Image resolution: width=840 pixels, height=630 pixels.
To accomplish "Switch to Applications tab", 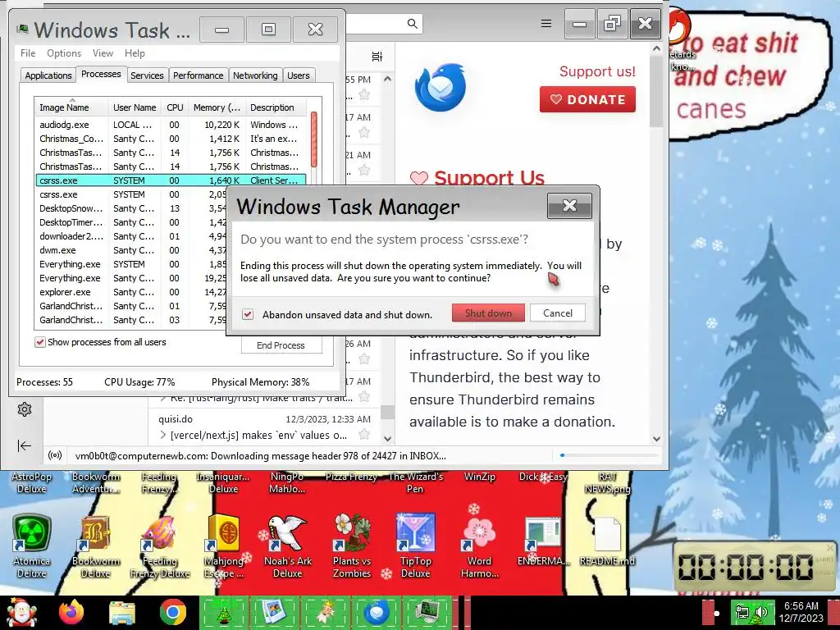I will tap(48, 75).
